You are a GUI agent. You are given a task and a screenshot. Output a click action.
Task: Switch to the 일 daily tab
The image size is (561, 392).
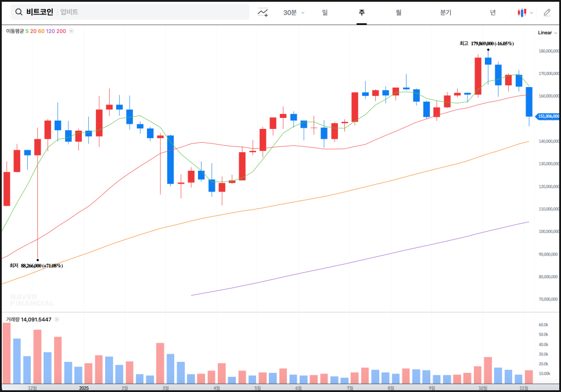coord(325,12)
